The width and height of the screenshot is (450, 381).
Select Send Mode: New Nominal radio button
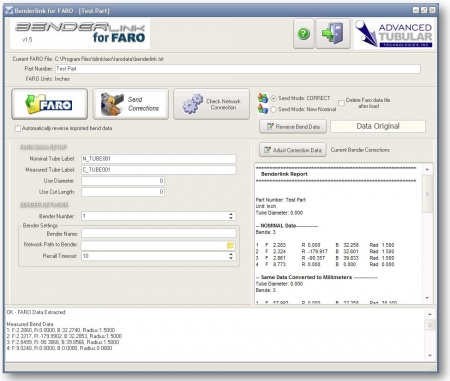[274, 109]
